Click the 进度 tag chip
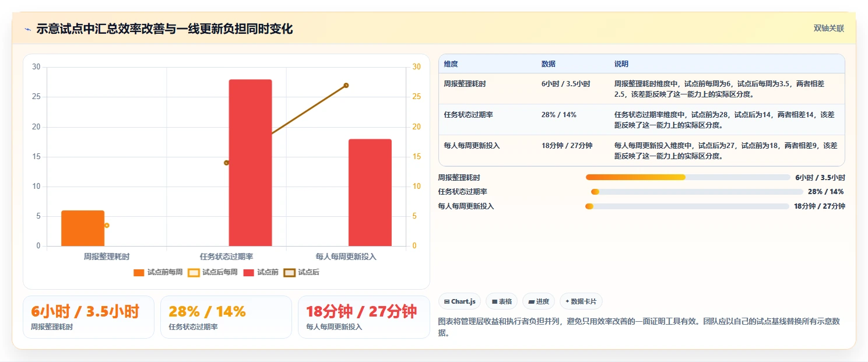Screen dimensions: 868x362 pyautogui.click(x=539, y=301)
